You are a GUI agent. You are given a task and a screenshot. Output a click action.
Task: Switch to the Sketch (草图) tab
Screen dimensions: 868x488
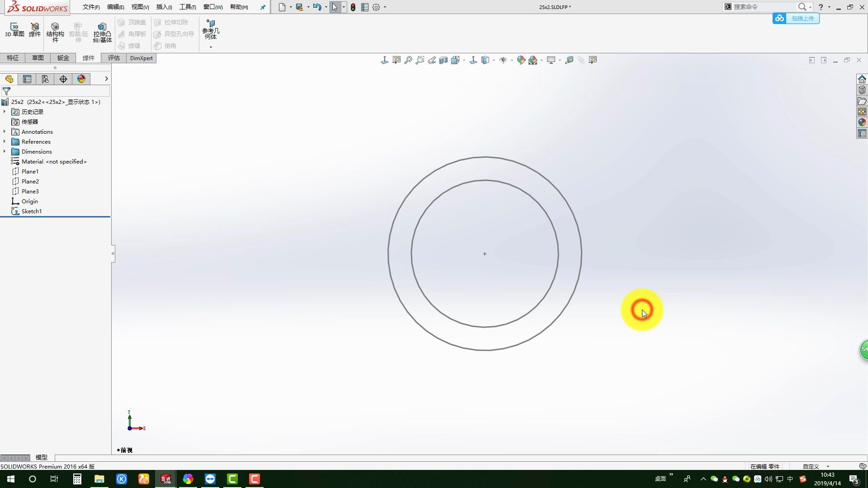[38, 58]
